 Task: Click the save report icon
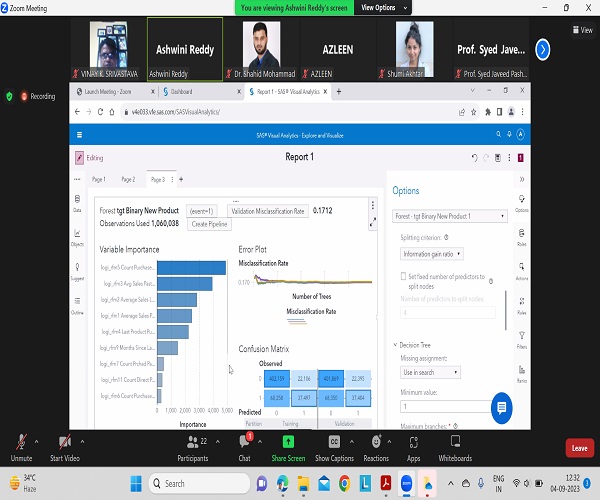tap(497, 158)
